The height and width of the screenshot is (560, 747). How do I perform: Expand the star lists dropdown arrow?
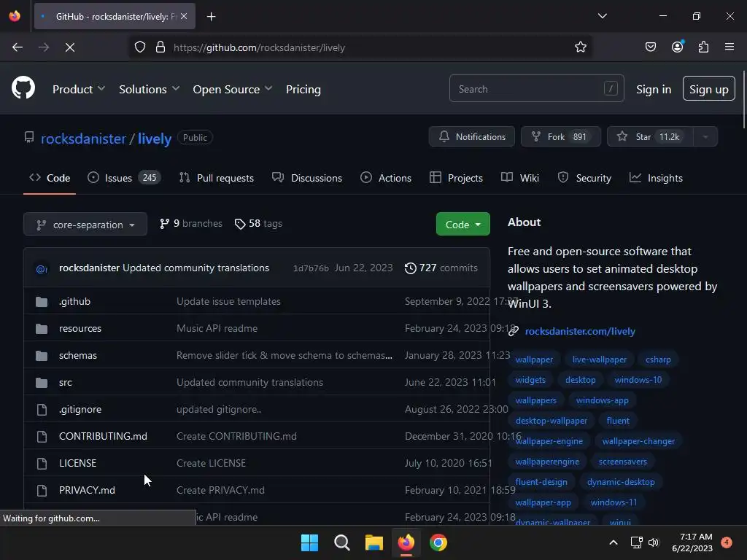[x=705, y=136]
